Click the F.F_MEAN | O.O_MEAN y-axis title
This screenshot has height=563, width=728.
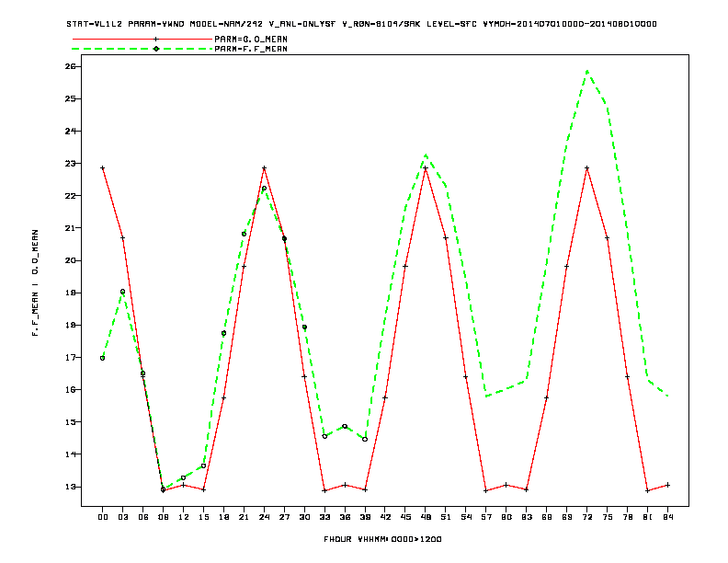(x=35, y=282)
